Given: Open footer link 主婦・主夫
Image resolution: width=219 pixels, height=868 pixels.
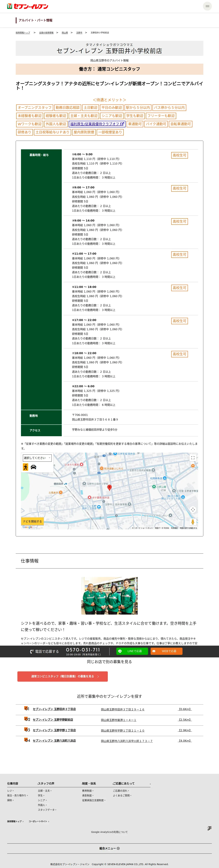Looking at the screenshot, I should point(45,791).
